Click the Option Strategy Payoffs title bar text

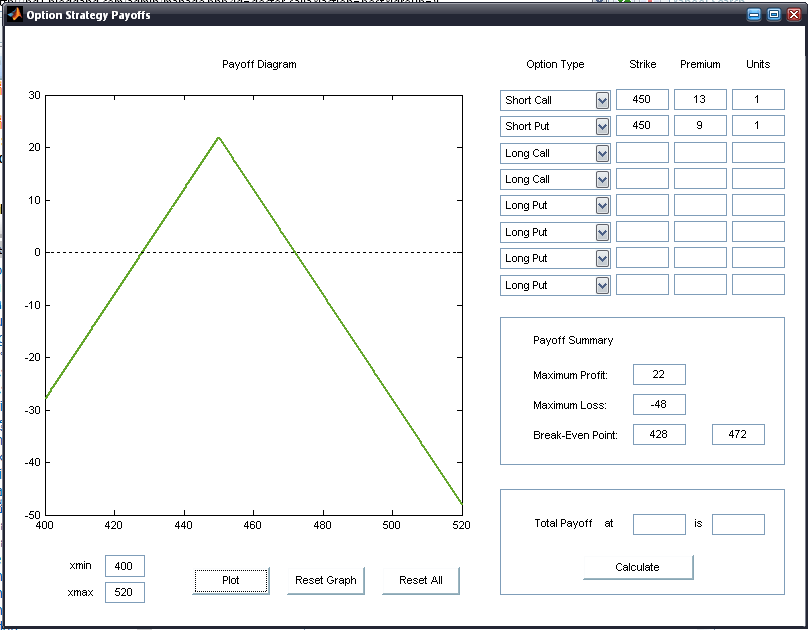[89, 15]
